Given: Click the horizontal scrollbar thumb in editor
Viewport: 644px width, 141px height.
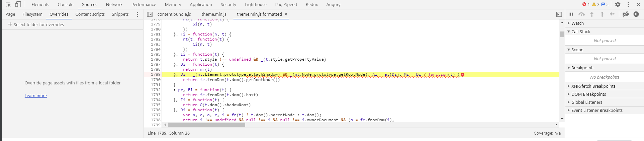Looking at the screenshot, I should tap(206, 125).
